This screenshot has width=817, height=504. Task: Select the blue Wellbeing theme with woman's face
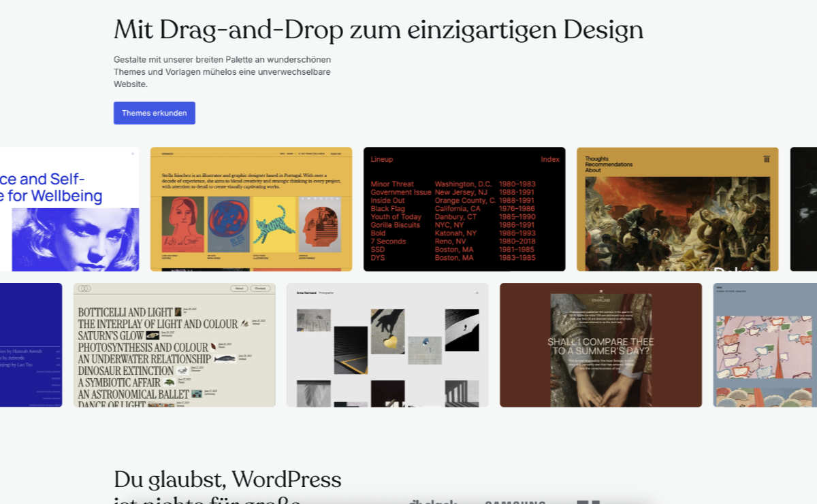coord(69,209)
